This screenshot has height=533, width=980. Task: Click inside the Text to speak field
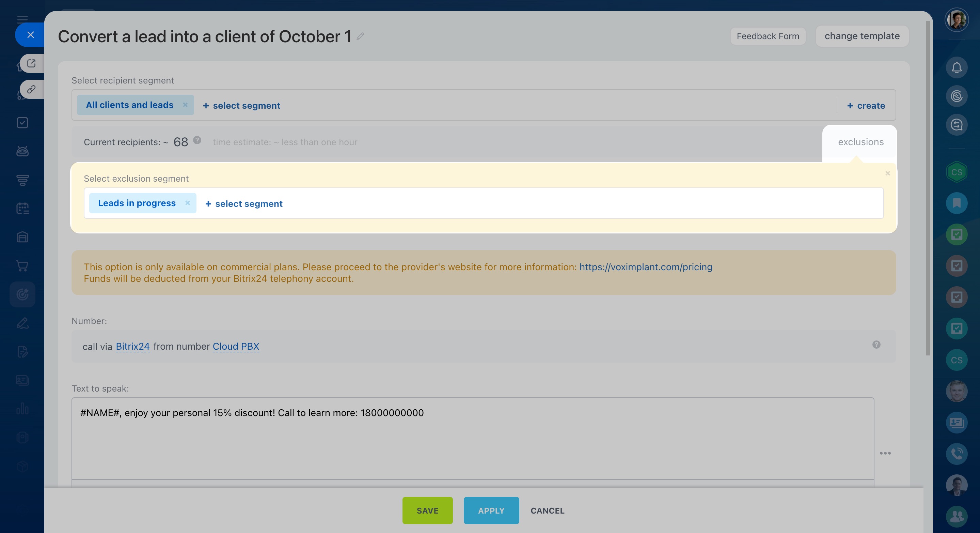472,438
